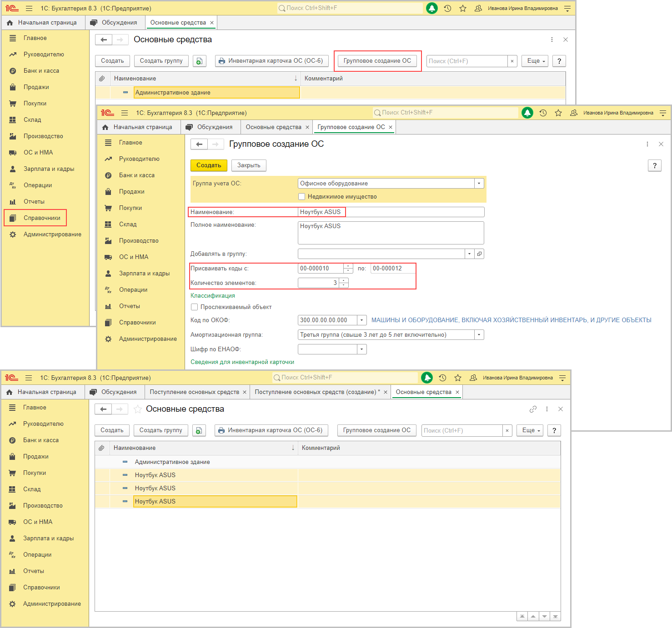
Task: Click Создать группу in top window
Action: pyautogui.click(x=161, y=61)
